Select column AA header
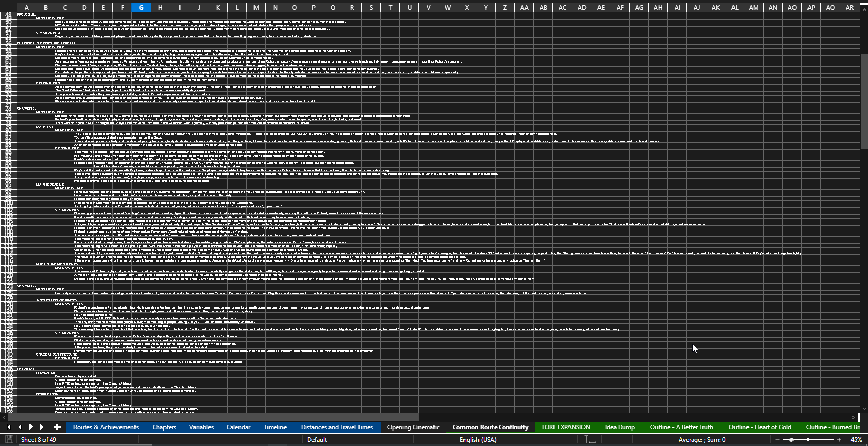Image resolution: width=868 pixels, height=446 pixels. click(x=524, y=7)
